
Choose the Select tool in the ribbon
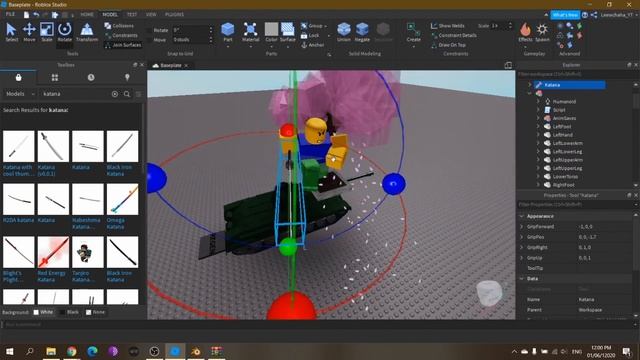[x=11, y=32]
